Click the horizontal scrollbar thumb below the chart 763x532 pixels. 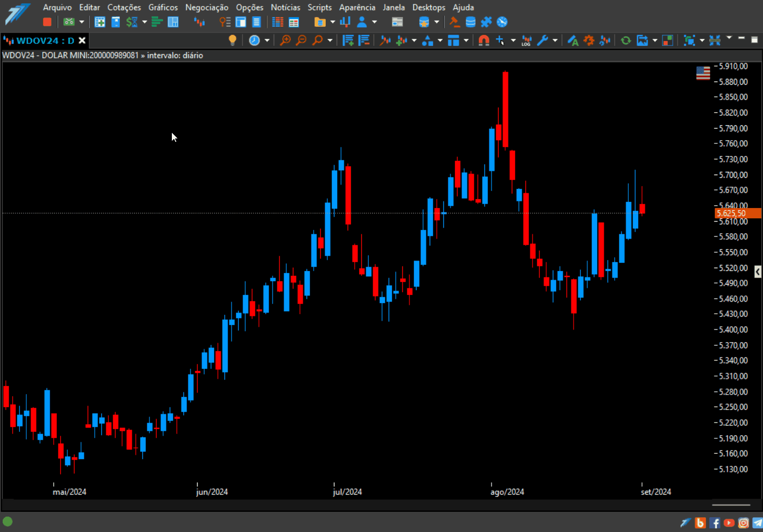731,505
